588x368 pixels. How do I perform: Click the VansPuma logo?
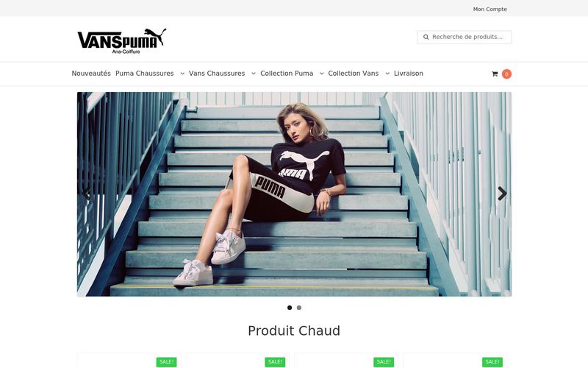coord(122,41)
